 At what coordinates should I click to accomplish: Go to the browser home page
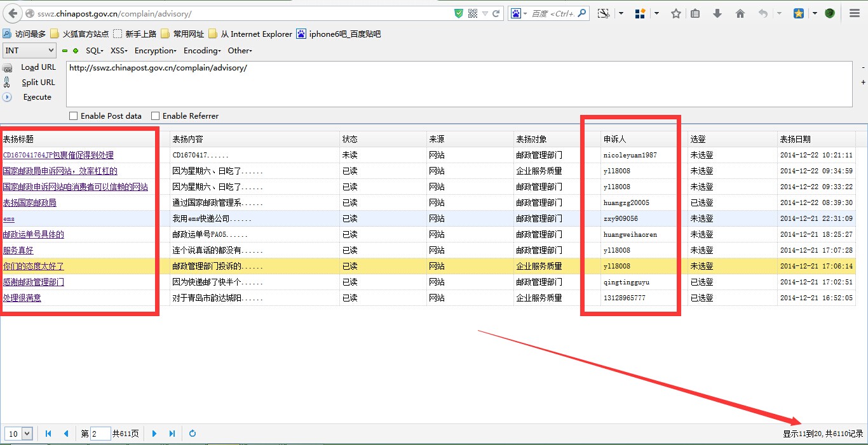[x=740, y=13]
